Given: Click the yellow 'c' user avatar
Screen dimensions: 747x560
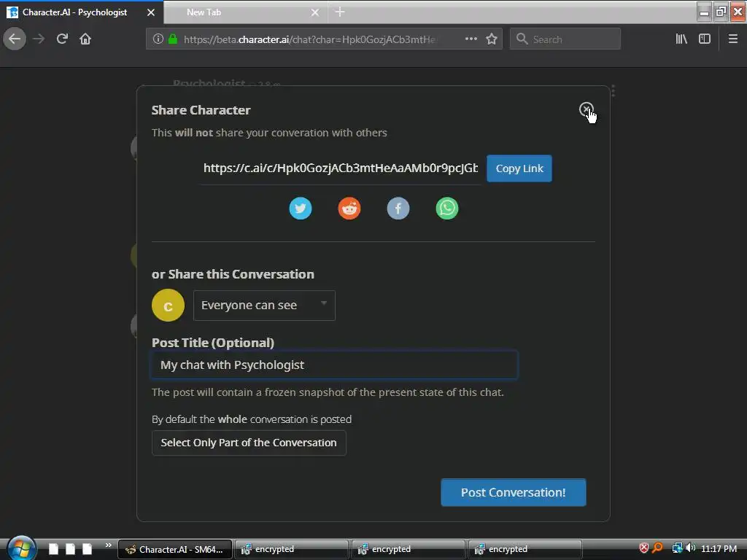Looking at the screenshot, I should click(169, 306).
